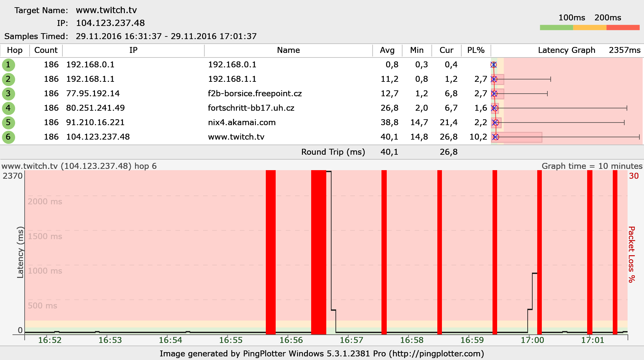Image resolution: width=644 pixels, height=360 pixels.
Task: Click the wide packet loss bar near 16:56
Action: click(x=318, y=250)
